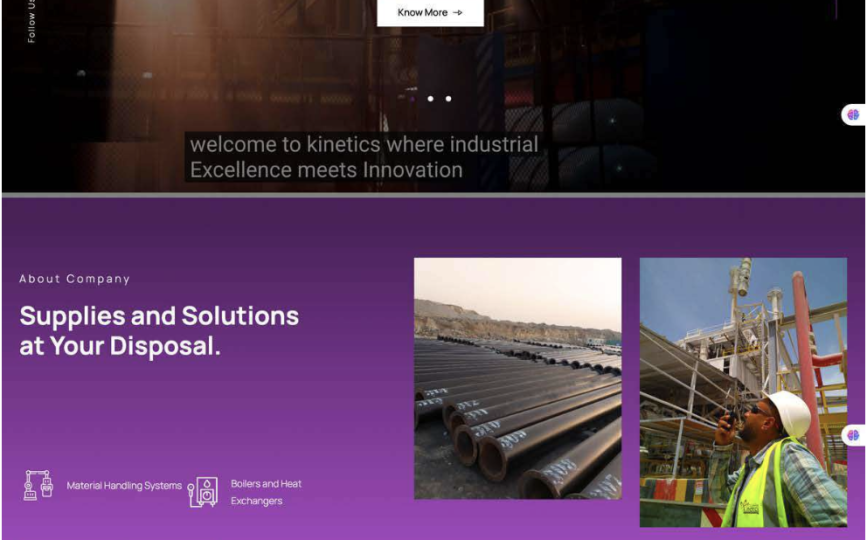Click the welcome to kinetics caption text
Image resolution: width=867 pixels, height=540 pixels.
(x=364, y=157)
